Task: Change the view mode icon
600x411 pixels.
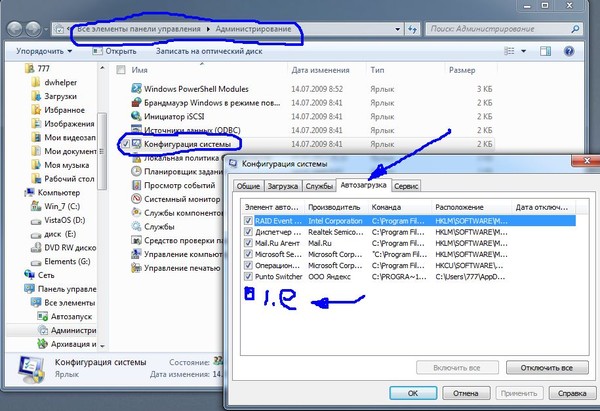Action: pyautogui.click(x=509, y=51)
